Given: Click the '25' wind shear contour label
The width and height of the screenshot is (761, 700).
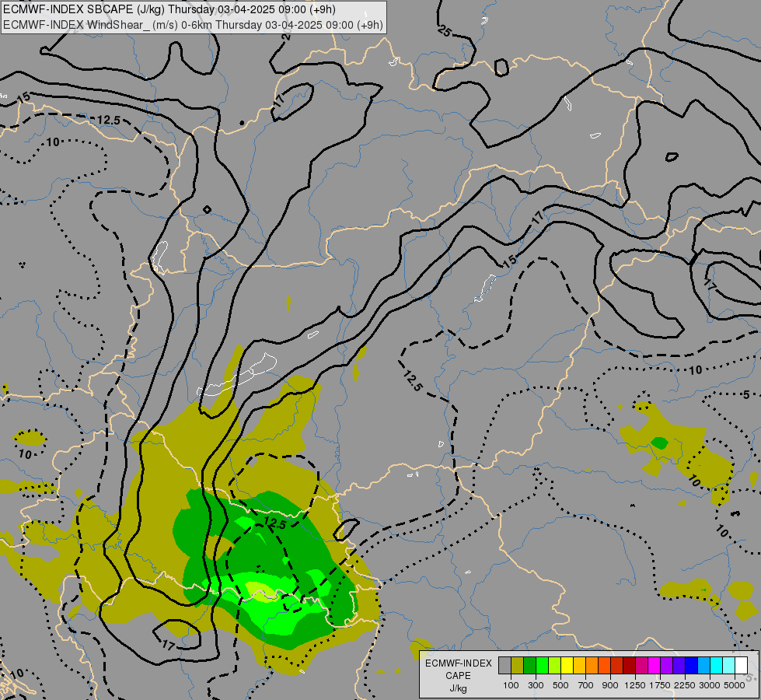Looking at the screenshot, I should click(445, 32).
